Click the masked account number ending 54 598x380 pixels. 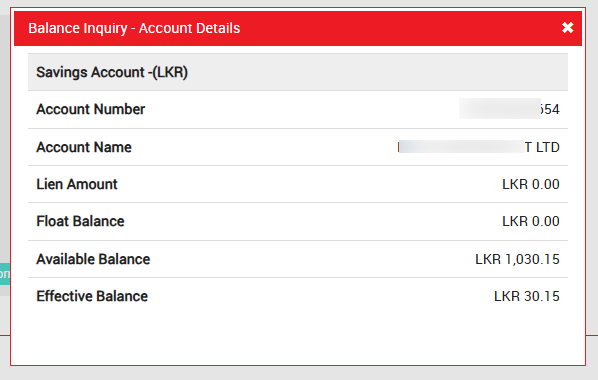pyautogui.click(x=509, y=109)
